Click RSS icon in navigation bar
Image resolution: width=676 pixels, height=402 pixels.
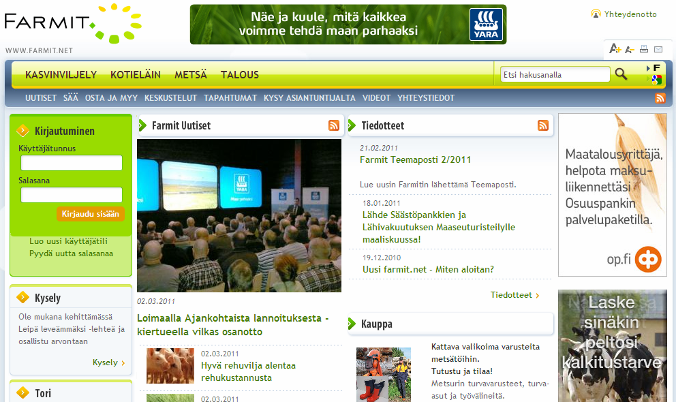pyautogui.click(x=660, y=98)
